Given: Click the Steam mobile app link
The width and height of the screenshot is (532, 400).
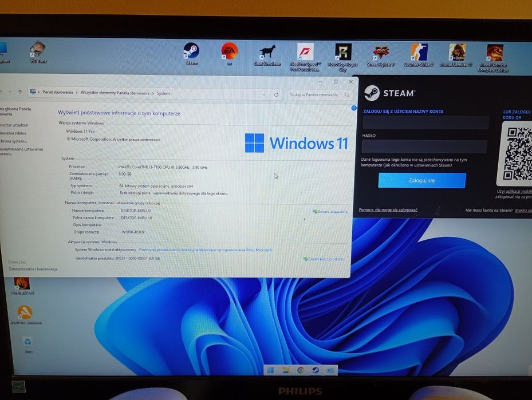Looking at the screenshot, I should pos(518,192).
